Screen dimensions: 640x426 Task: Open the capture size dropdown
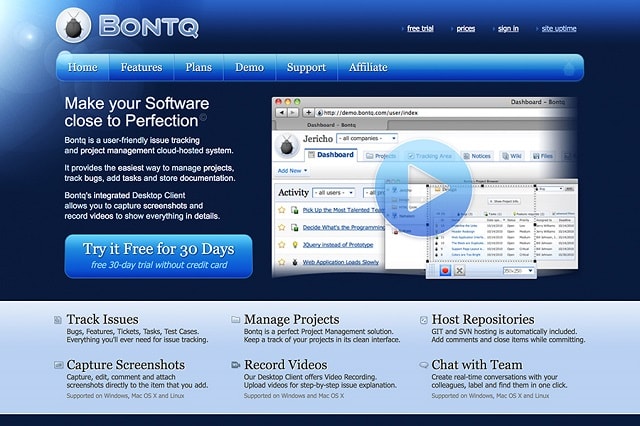(x=518, y=271)
